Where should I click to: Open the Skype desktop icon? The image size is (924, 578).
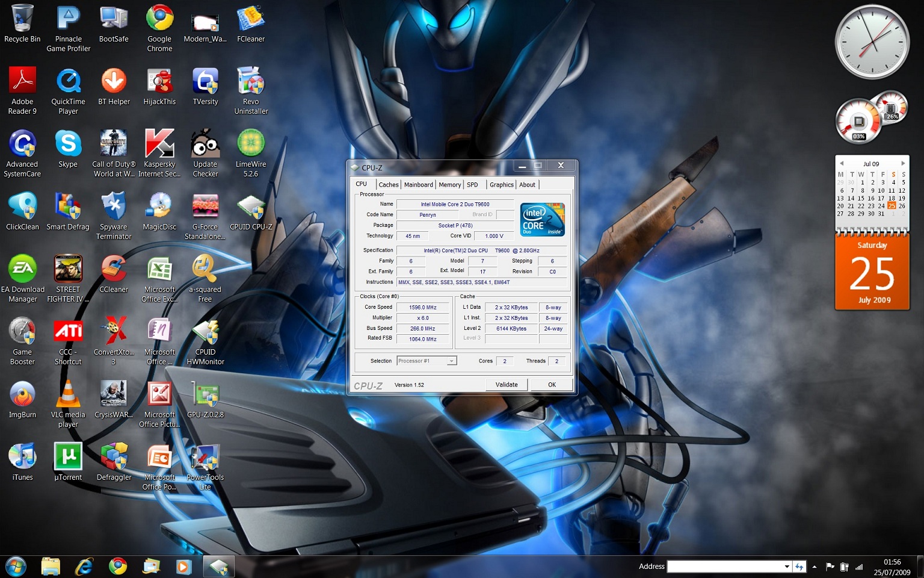(68, 149)
